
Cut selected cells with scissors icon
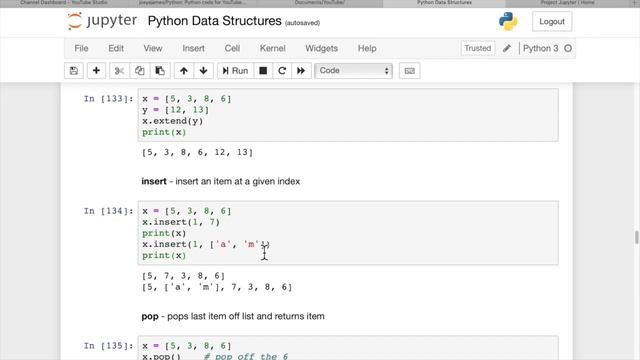tap(119, 71)
